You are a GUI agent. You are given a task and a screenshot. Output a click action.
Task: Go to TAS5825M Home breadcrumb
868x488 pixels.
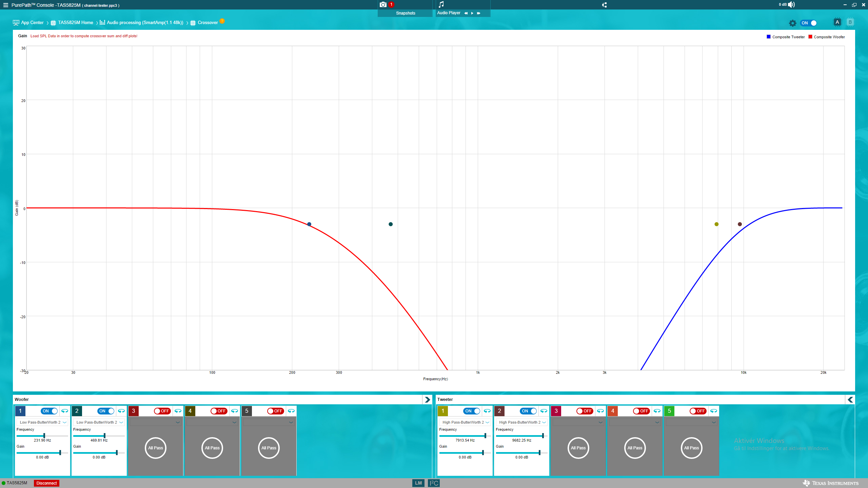75,23
